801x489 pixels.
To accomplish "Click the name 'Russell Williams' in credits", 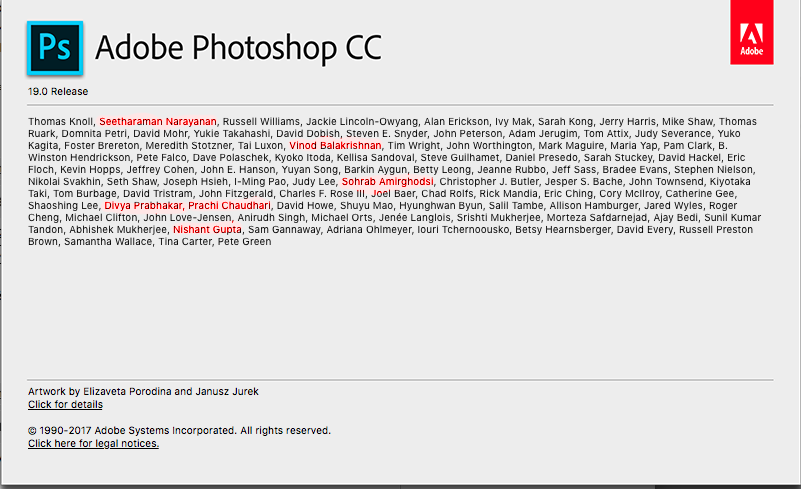I will point(261,122).
